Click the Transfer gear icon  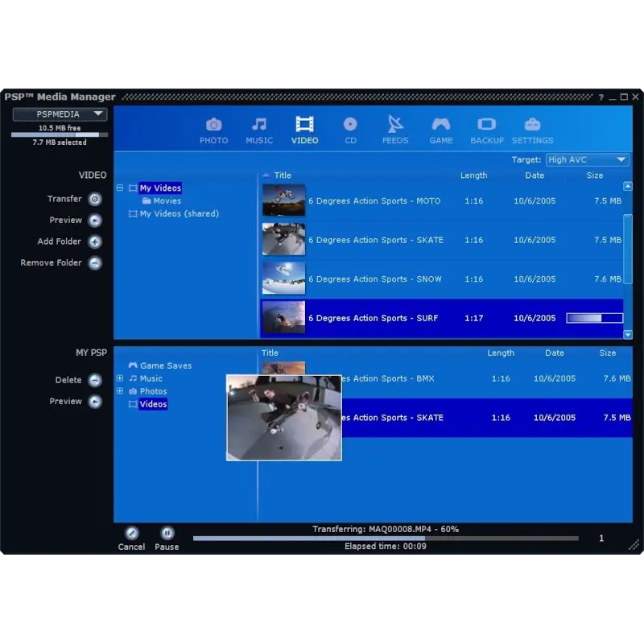click(95, 199)
